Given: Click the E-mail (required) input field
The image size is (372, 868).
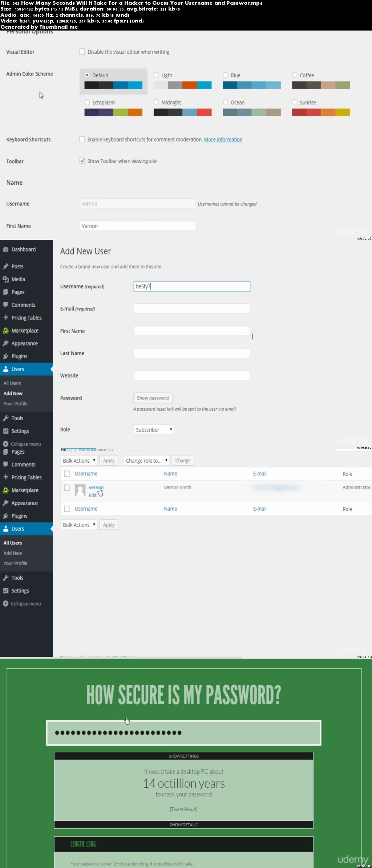Looking at the screenshot, I should point(192,309).
